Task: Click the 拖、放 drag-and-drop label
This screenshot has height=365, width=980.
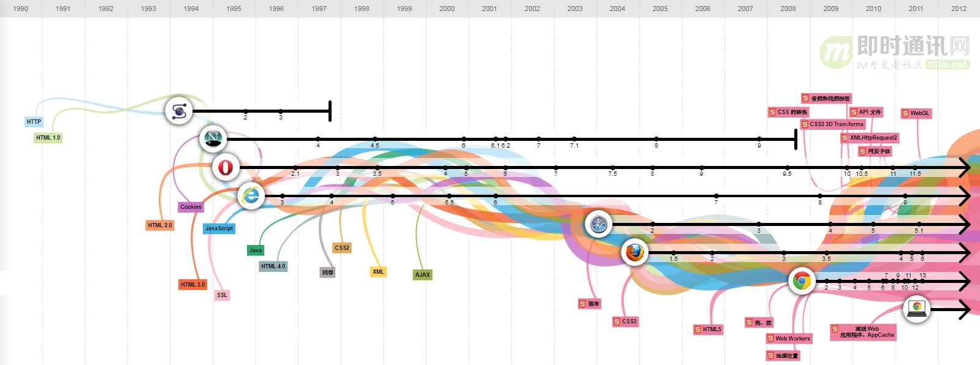Action: [x=759, y=323]
